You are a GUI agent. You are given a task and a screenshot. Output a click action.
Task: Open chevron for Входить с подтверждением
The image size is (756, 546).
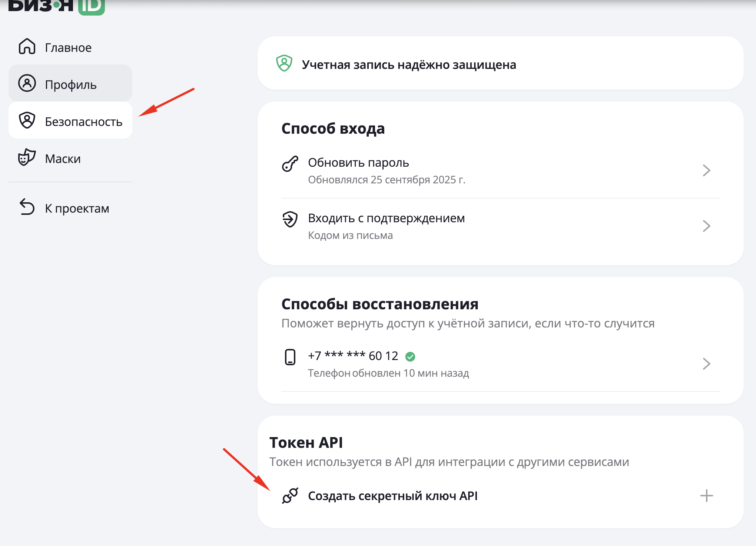[x=706, y=226]
